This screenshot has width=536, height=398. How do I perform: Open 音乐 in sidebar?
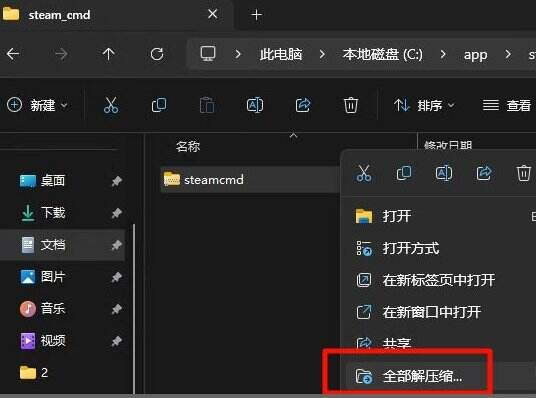[x=53, y=308]
